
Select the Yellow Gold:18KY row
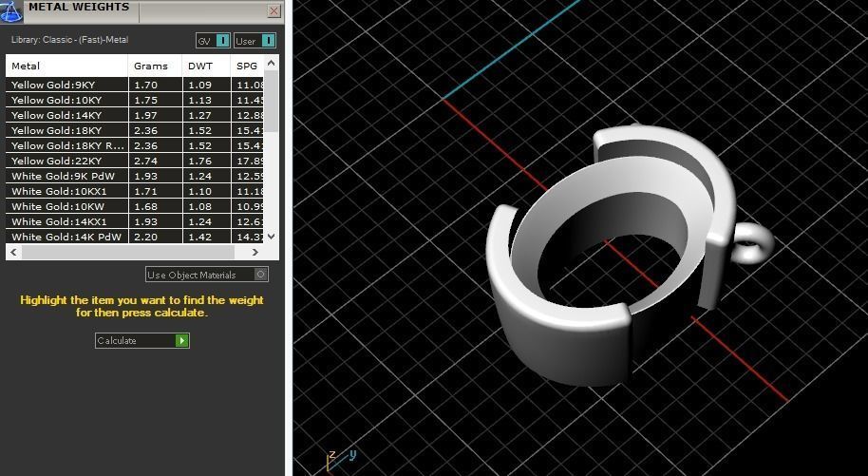coord(135,130)
